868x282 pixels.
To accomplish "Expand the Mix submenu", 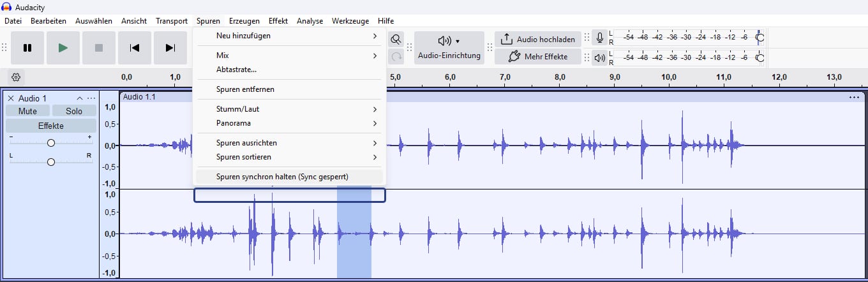I will tap(290, 56).
